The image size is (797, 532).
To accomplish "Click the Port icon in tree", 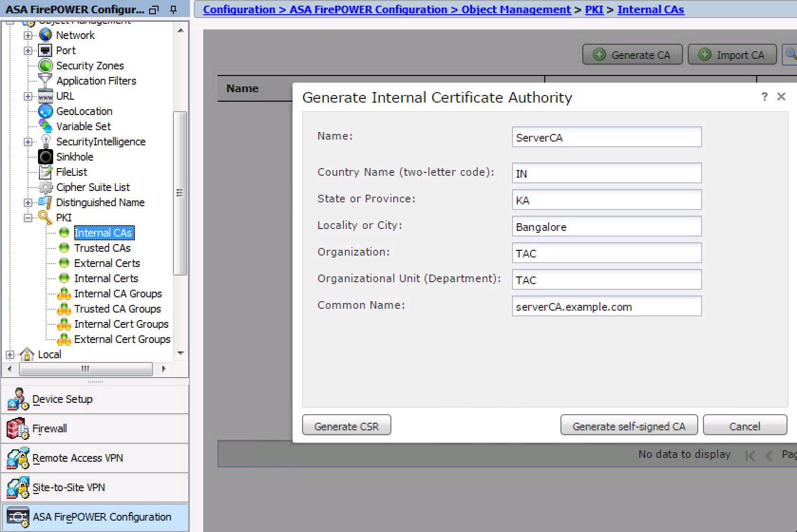I will [46, 50].
